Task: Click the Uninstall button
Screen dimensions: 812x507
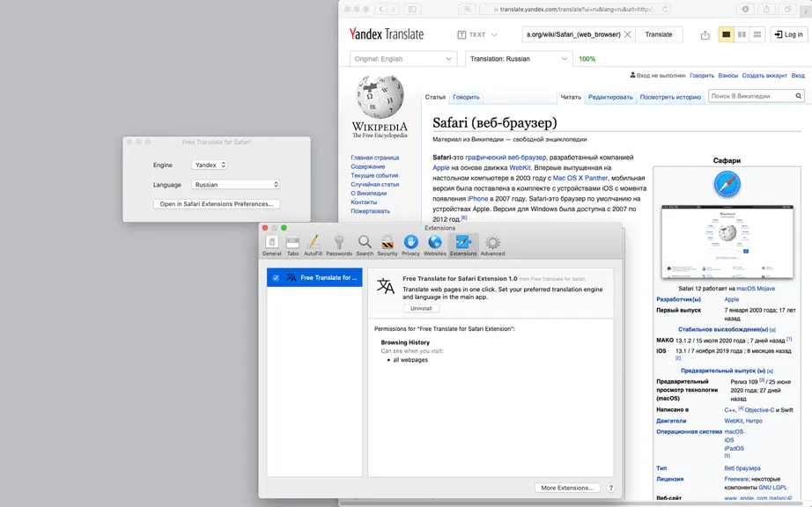Action: (421, 308)
